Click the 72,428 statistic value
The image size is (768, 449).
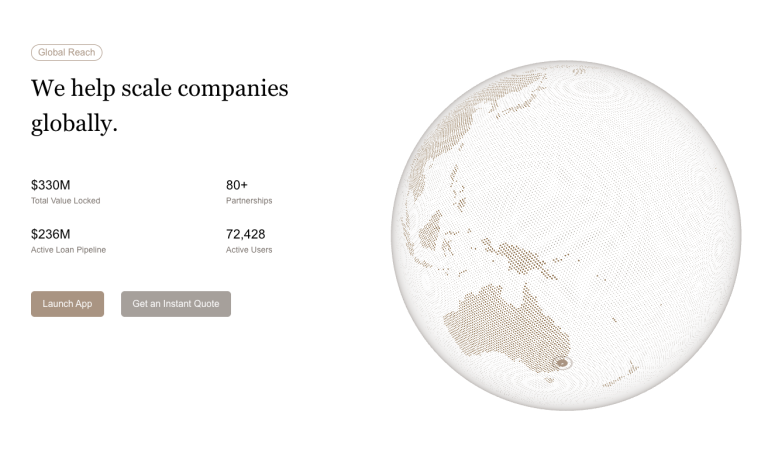pyautogui.click(x=246, y=234)
